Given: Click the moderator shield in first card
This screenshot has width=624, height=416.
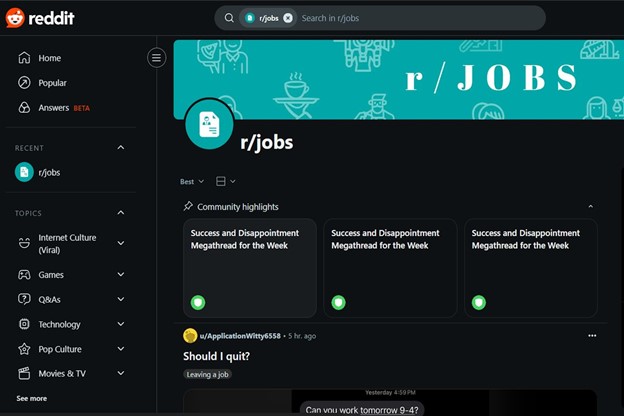Looking at the screenshot, I should tap(198, 303).
